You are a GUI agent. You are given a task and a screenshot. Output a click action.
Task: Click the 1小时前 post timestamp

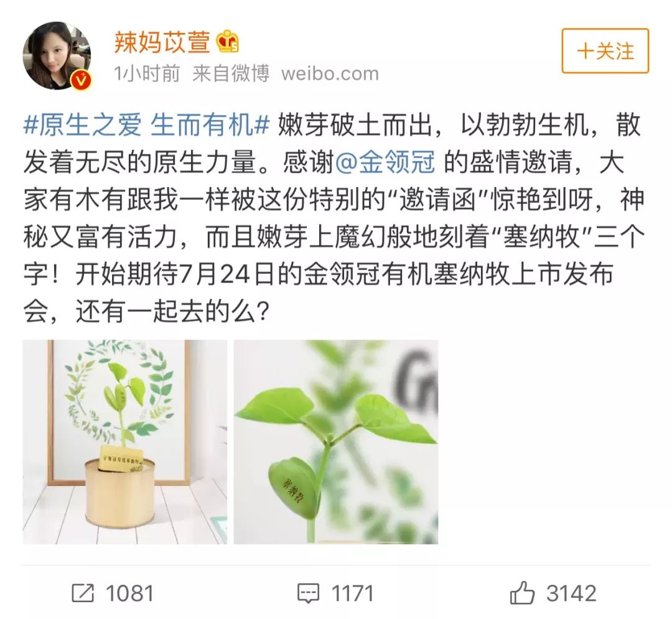pos(147,73)
